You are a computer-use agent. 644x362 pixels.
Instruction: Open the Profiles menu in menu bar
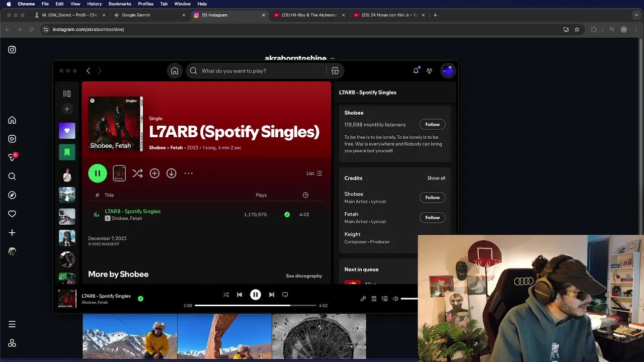pyautogui.click(x=145, y=4)
